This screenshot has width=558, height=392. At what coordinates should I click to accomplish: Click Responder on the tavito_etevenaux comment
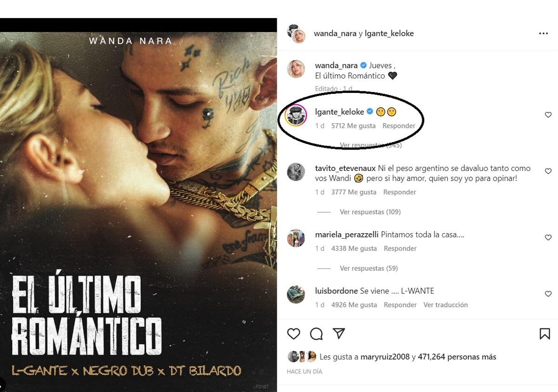(x=400, y=192)
